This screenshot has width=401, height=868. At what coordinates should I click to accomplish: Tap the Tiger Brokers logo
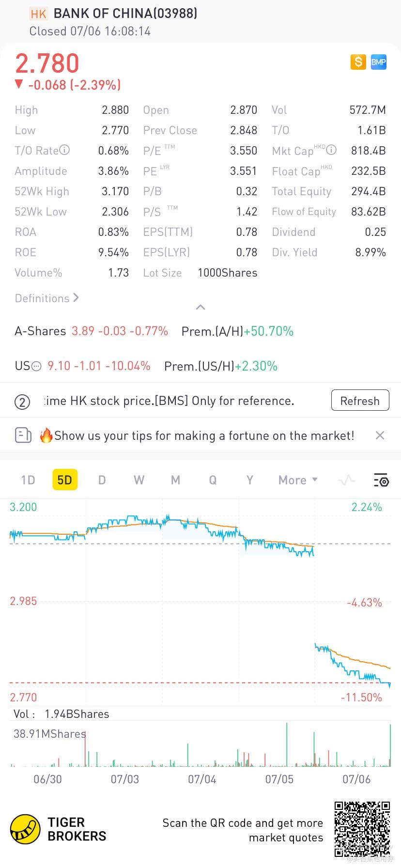[x=25, y=829]
